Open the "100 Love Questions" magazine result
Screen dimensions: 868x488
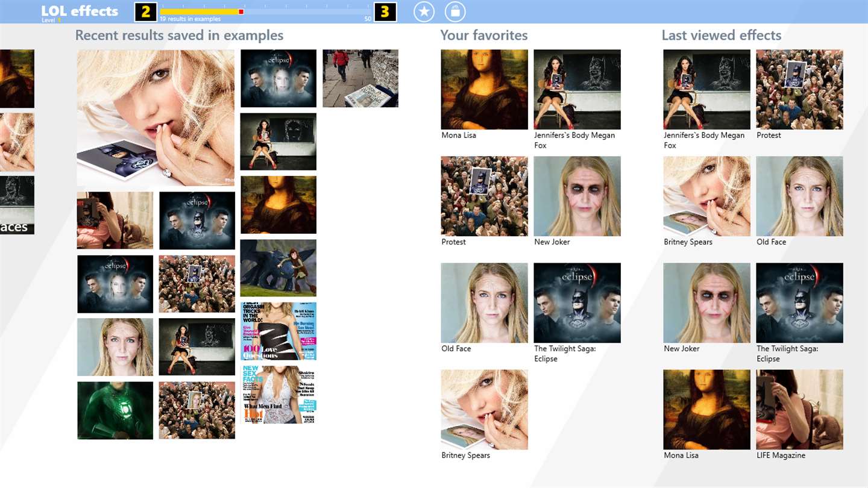pos(278,331)
